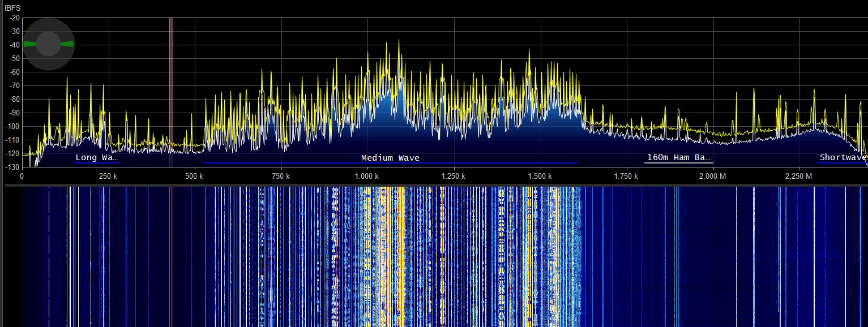Click the left green arrow on circular control
The height and width of the screenshot is (327, 868).
pos(30,44)
